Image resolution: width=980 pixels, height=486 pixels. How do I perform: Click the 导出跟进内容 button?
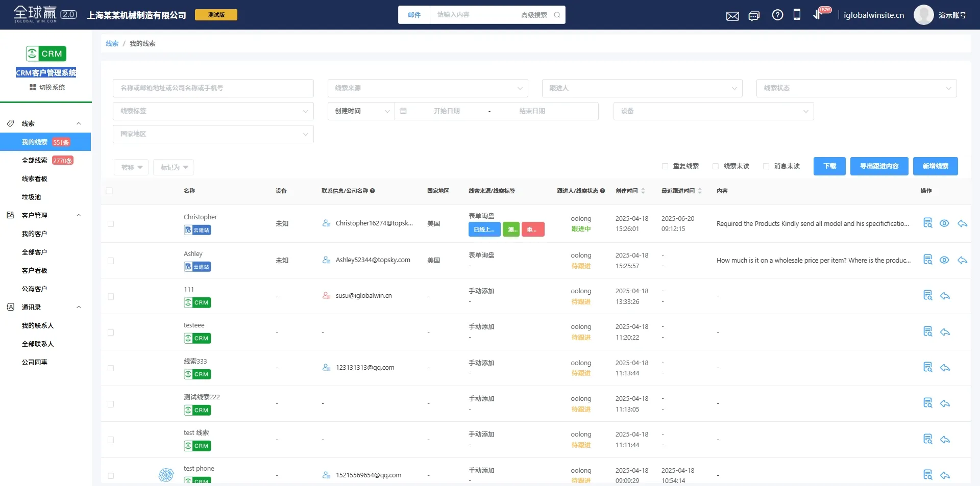tap(879, 166)
